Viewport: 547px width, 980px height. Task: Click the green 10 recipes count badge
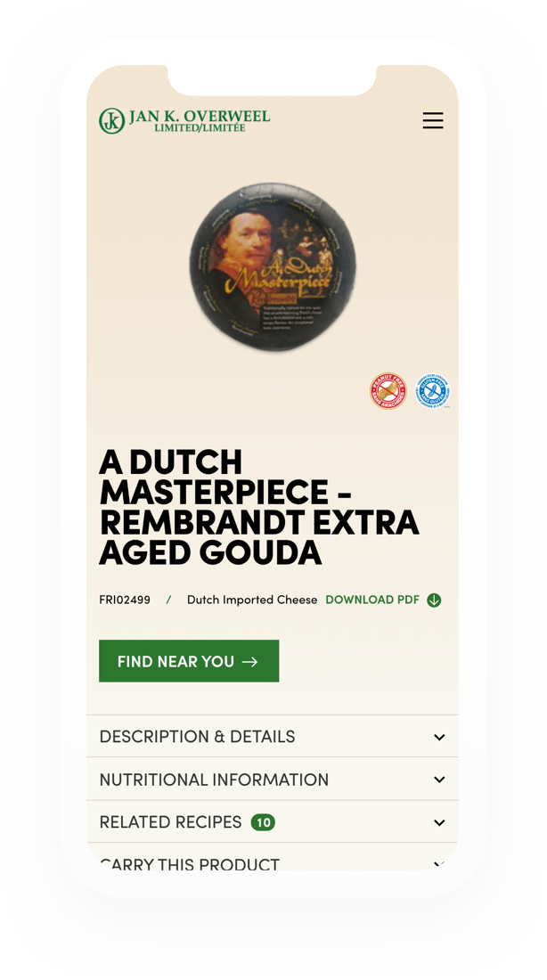click(x=263, y=822)
